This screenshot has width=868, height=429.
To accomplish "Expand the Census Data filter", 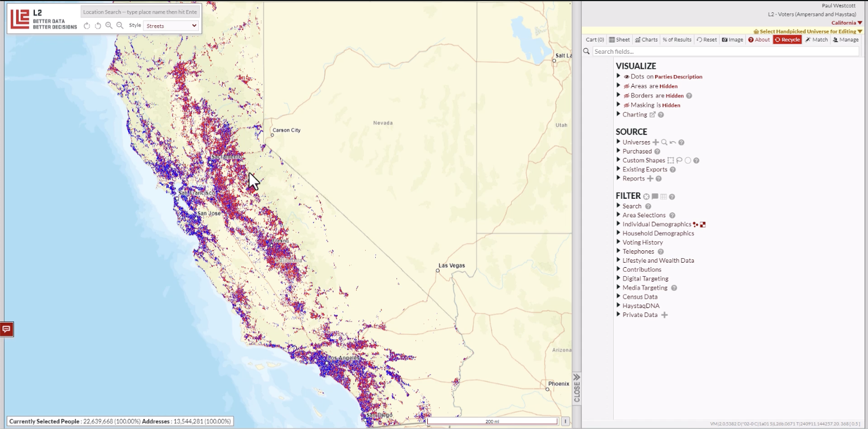I will 618,296.
